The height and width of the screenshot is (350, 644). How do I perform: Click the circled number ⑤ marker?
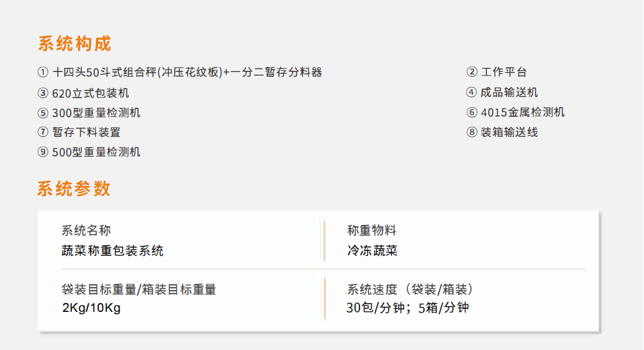pos(43,112)
